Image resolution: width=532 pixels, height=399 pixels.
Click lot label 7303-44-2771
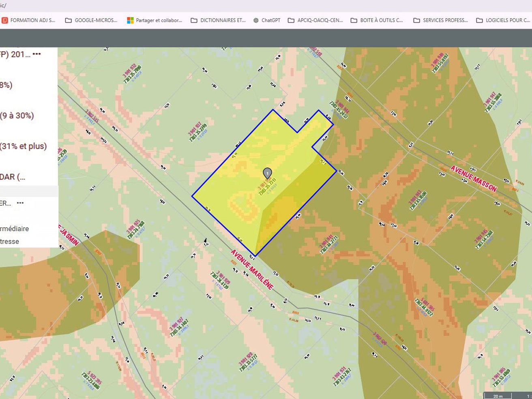[329, 245]
